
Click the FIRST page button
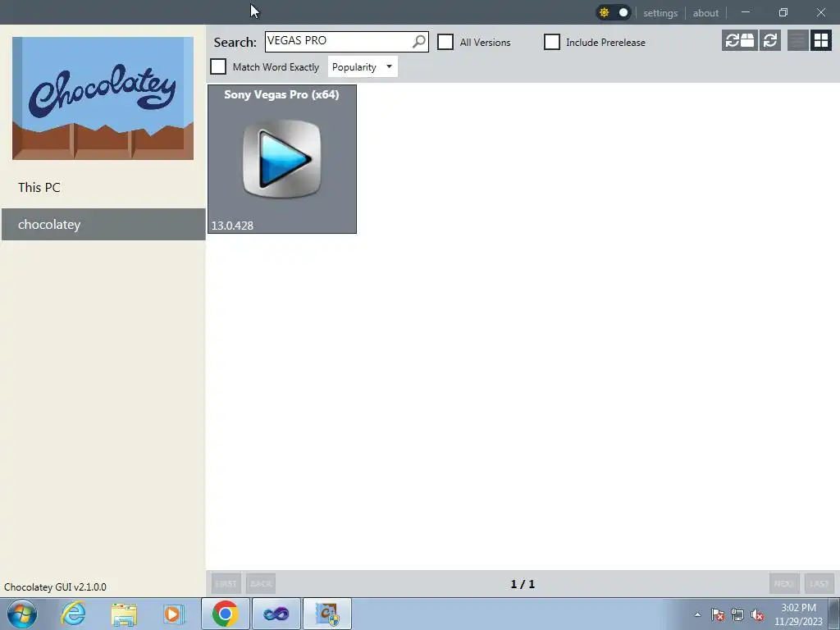[x=226, y=583]
